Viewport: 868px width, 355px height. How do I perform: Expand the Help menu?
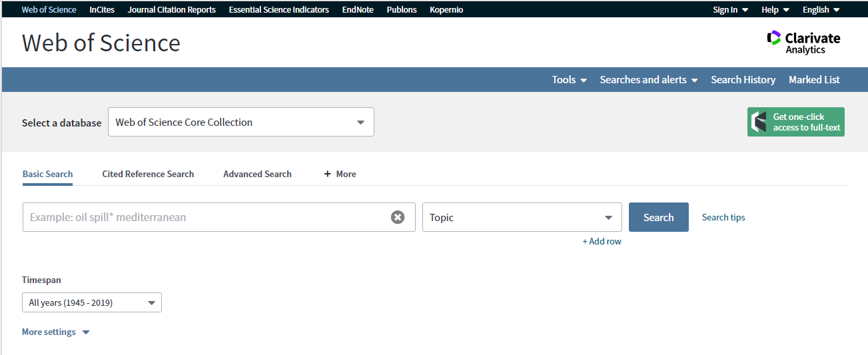click(x=775, y=9)
